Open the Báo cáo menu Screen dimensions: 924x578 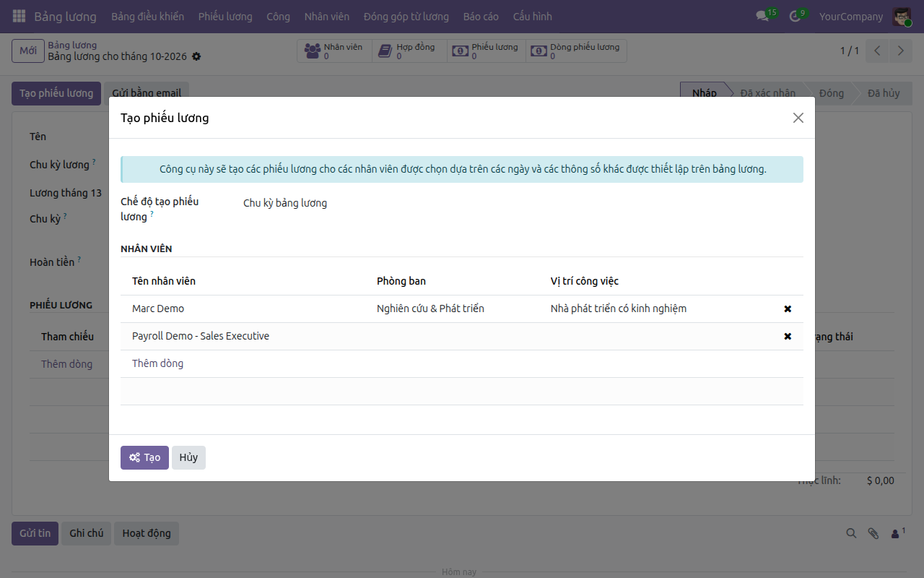pyautogui.click(x=481, y=16)
